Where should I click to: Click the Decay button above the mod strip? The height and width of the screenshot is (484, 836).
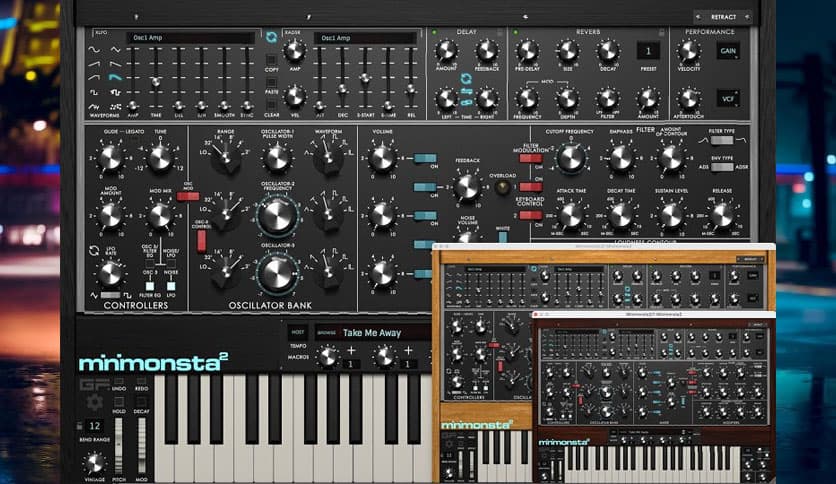tap(141, 402)
